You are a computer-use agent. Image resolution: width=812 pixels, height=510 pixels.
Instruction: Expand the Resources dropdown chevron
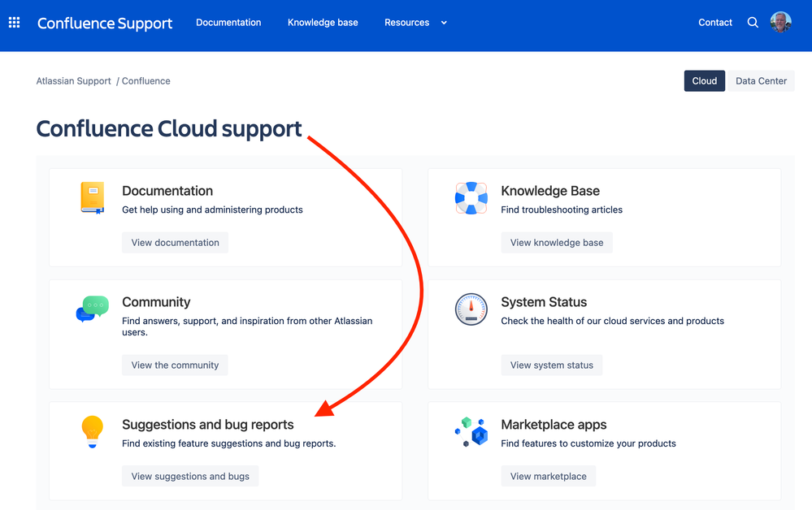[444, 23]
